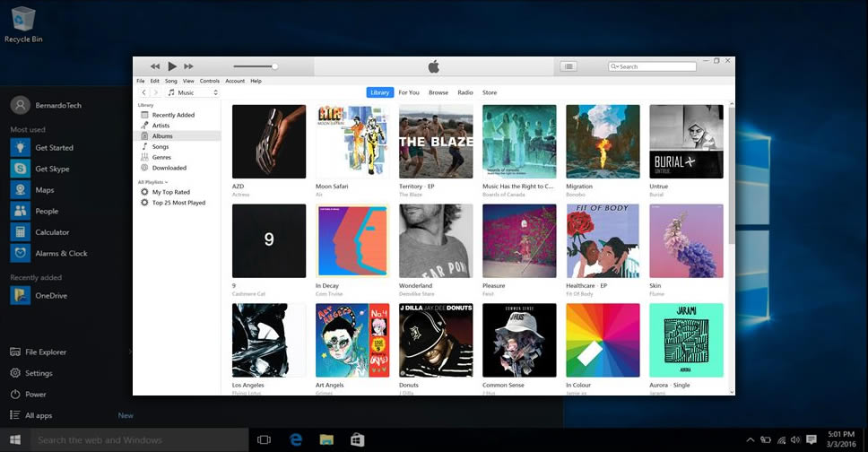The image size is (868, 452).
Task: Select Artists in the library sidebar
Action: 161,126
